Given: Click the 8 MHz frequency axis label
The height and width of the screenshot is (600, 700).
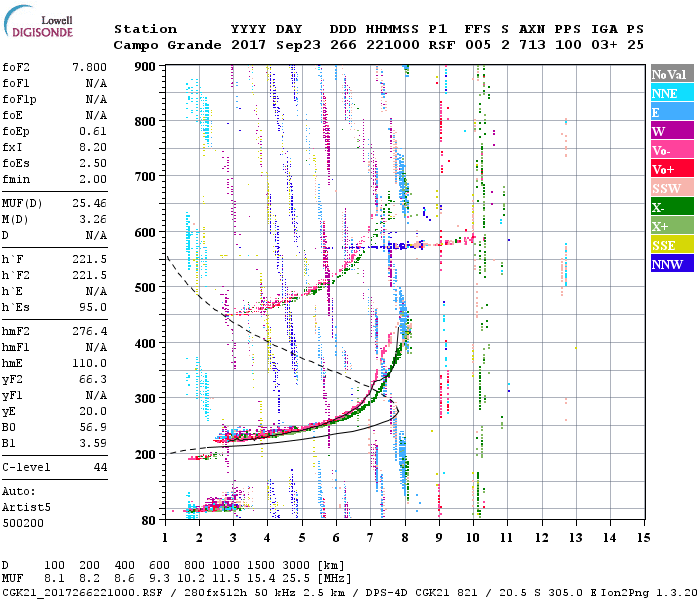Looking at the screenshot, I should click(405, 538).
